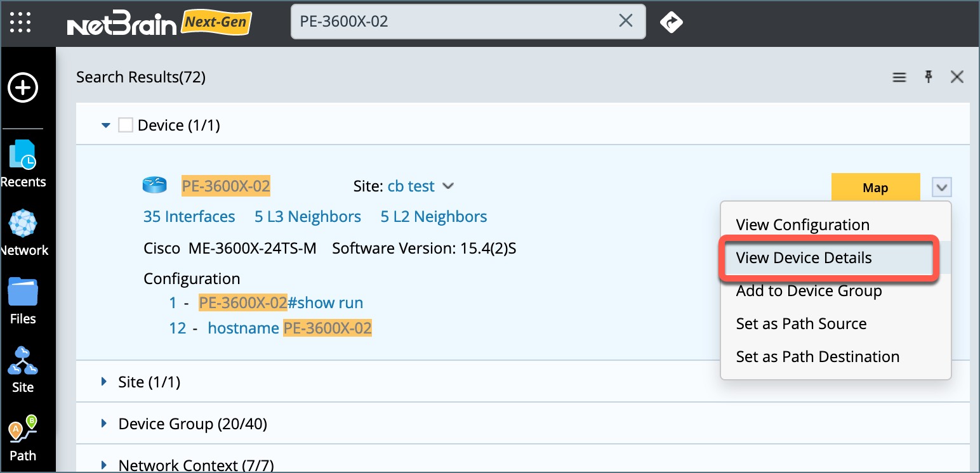Open the 5 L2 Neighbors link

tap(434, 217)
